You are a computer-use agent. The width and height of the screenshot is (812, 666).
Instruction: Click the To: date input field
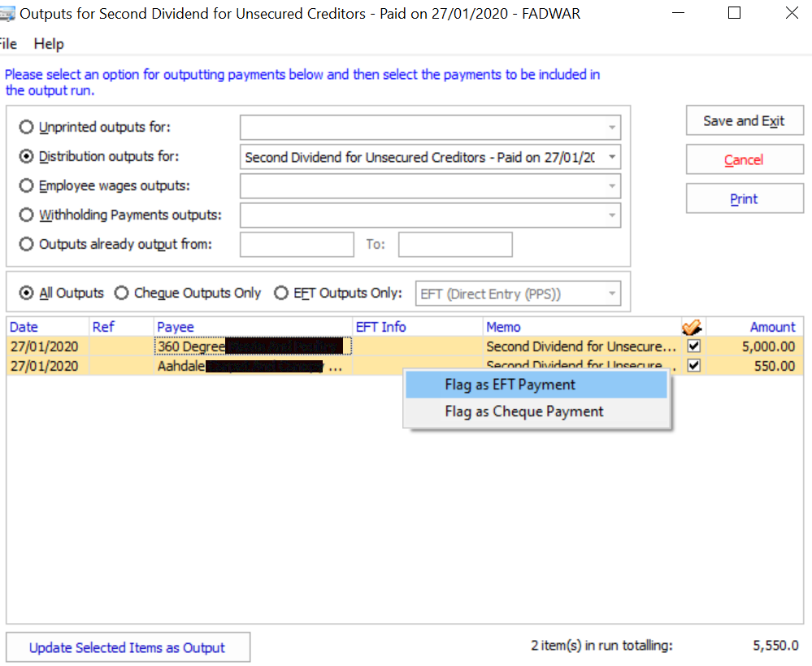tap(455, 244)
